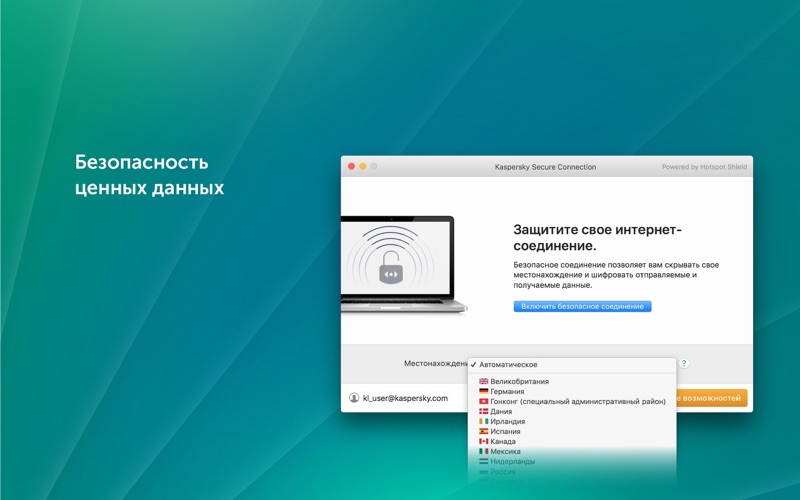The width and height of the screenshot is (800, 500).
Task: Select Испания from the dropdown list
Action: 572,431
